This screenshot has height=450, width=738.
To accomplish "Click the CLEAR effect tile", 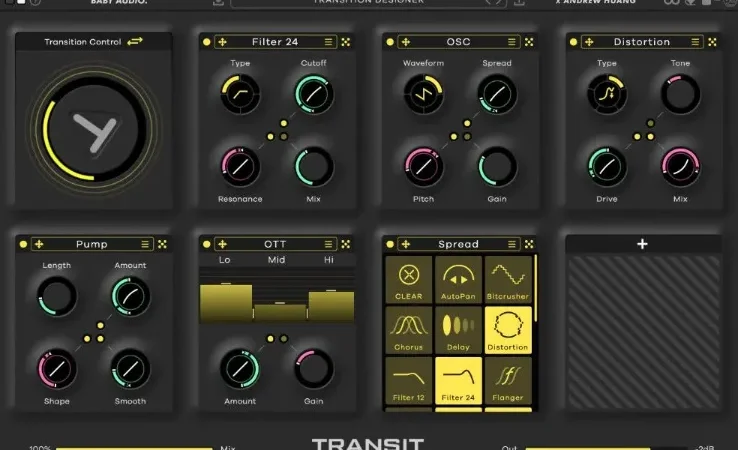I will click(x=409, y=280).
